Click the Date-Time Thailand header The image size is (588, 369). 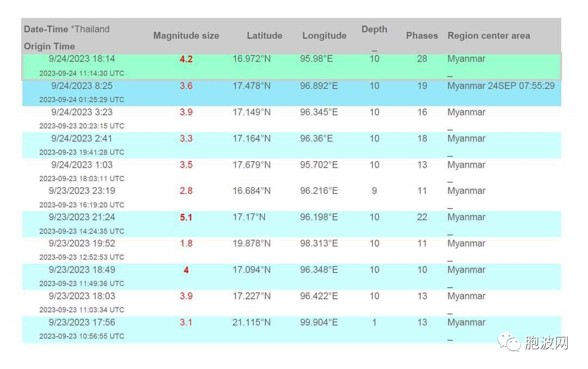[67, 29]
